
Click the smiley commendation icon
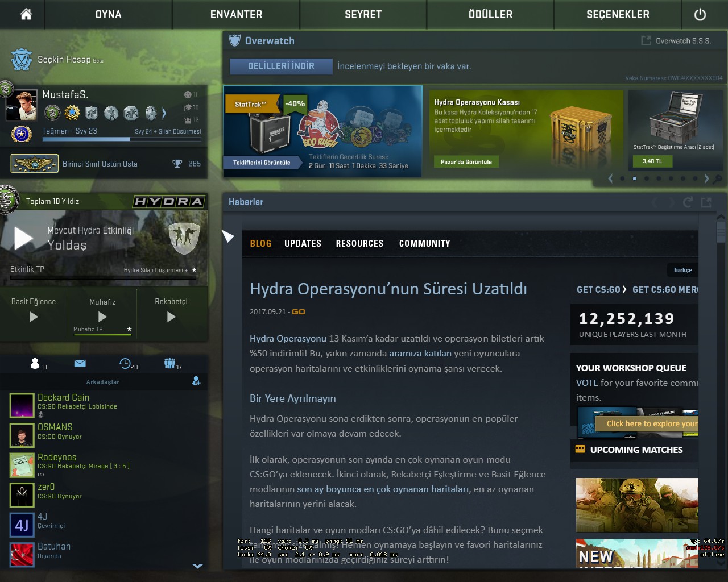point(188,94)
